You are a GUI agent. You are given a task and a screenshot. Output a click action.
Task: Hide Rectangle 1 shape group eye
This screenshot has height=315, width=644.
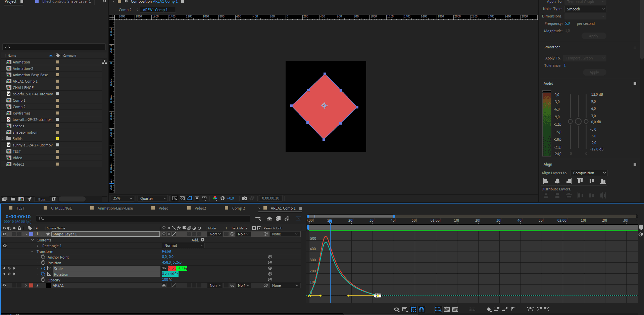(x=4, y=246)
